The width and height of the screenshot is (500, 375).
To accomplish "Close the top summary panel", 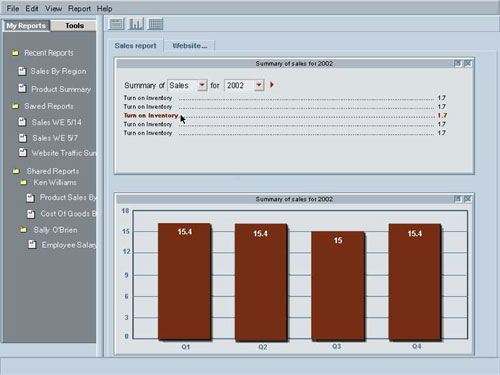I will (468, 63).
